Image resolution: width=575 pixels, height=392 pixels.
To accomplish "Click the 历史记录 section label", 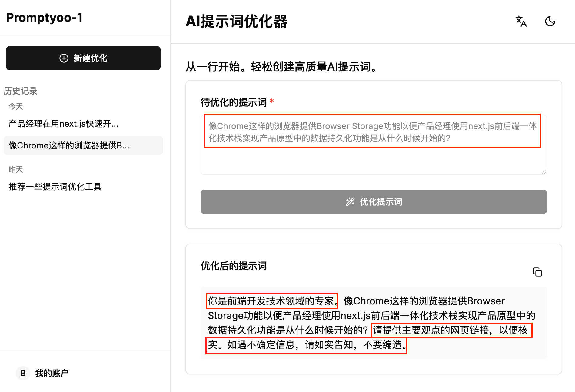I will click(20, 91).
